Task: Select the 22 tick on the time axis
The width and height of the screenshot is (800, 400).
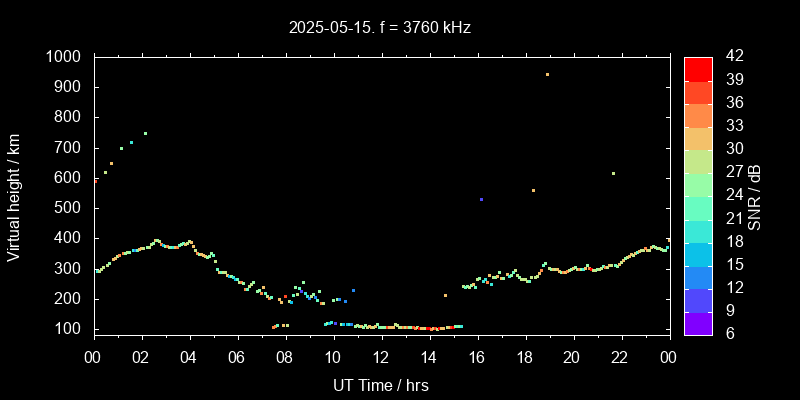Action: click(x=620, y=356)
